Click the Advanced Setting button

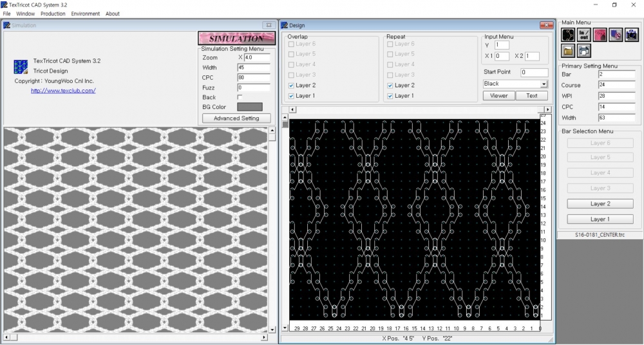(x=236, y=118)
